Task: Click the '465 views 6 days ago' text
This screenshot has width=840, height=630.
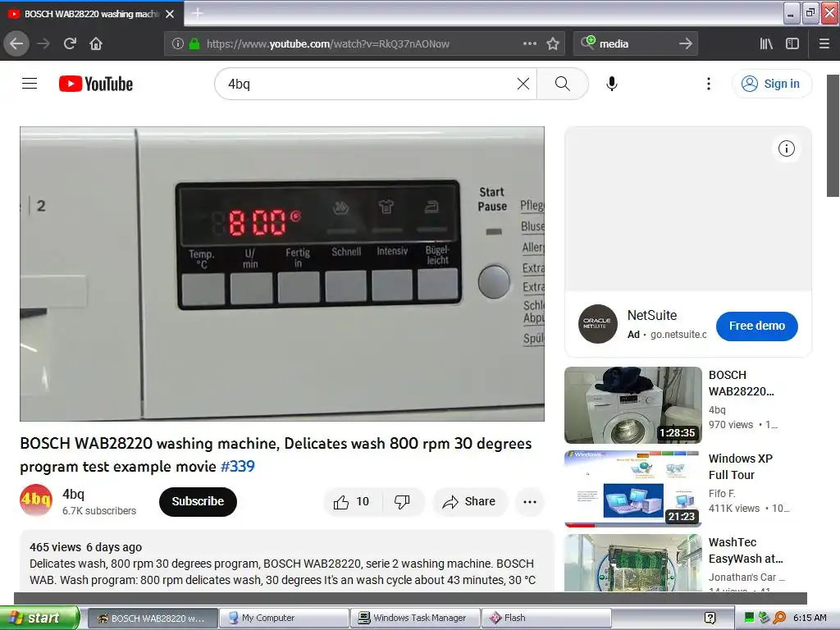Action: coord(85,547)
